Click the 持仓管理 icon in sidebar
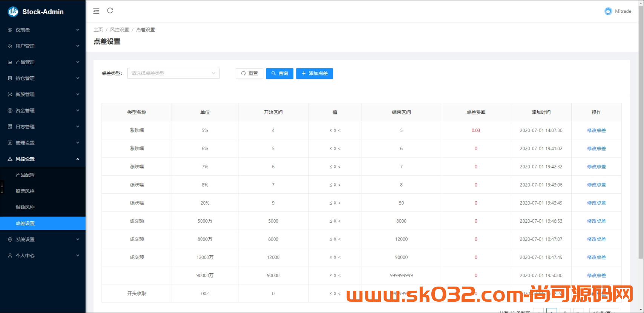The width and height of the screenshot is (644, 313). point(10,78)
